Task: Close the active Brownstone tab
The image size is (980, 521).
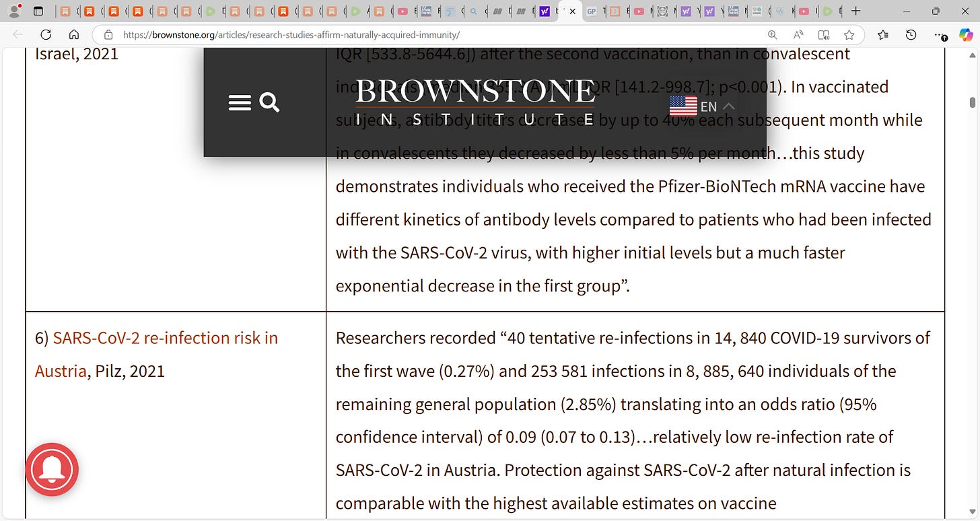Action: click(572, 11)
